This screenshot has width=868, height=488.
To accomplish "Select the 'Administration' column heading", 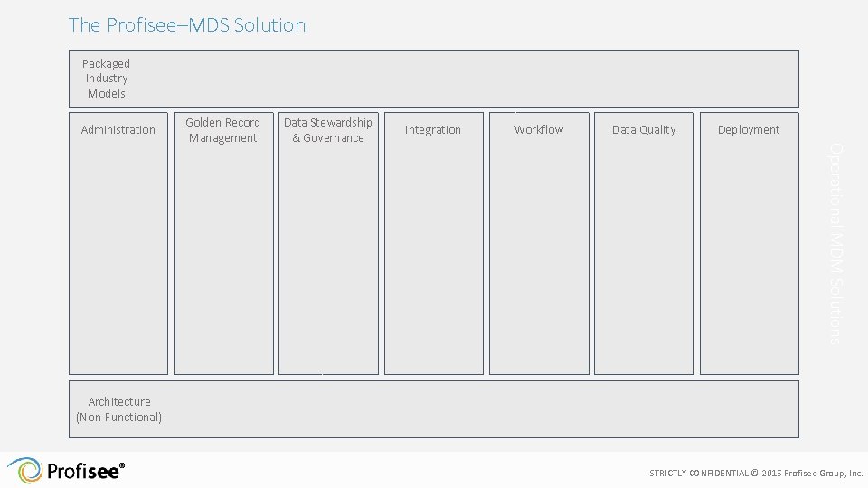I will point(118,129).
